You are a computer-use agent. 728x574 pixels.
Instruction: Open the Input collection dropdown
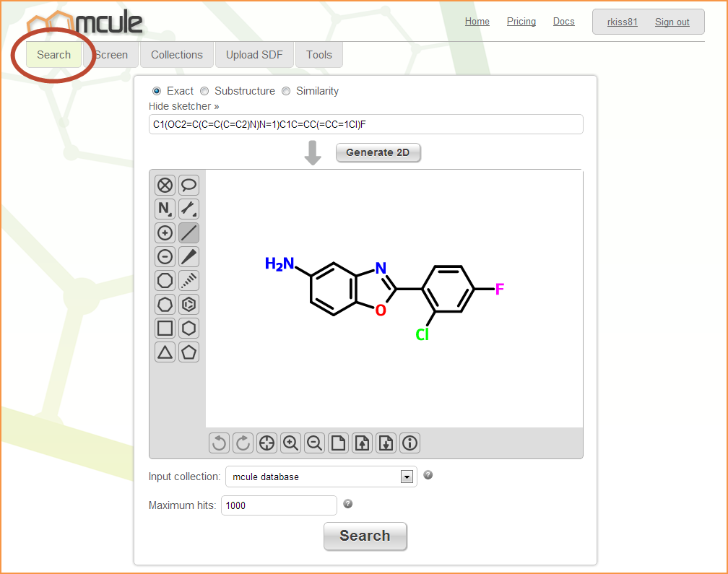(x=321, y=477)
